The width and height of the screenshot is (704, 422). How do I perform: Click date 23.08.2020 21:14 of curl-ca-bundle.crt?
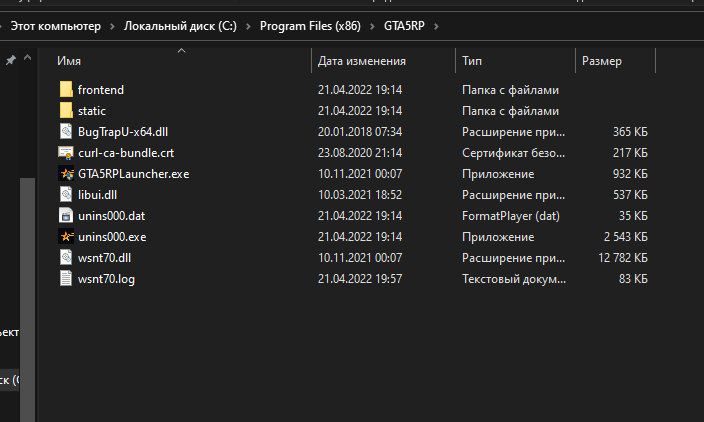tap(360, 153)
